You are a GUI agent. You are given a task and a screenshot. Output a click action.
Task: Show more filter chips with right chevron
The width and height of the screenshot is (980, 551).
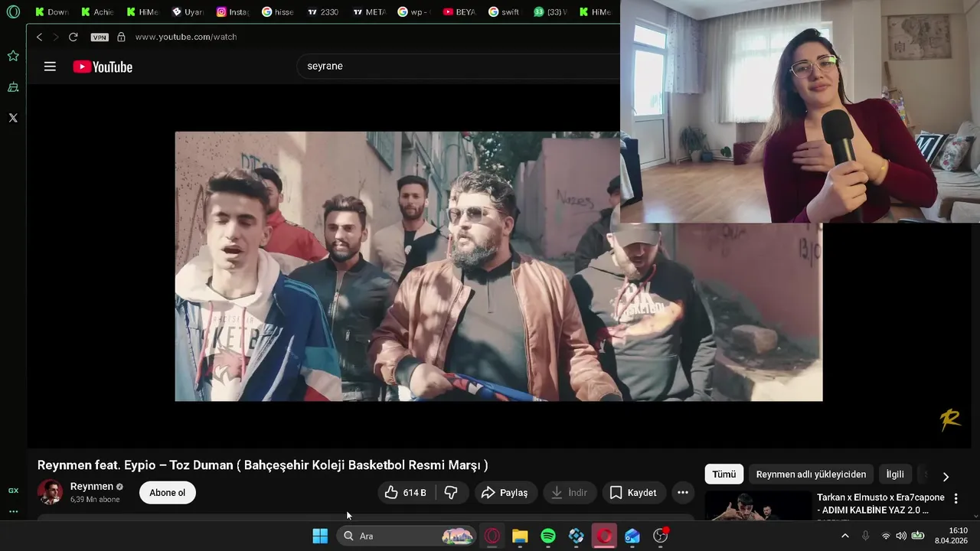[946, 477]
